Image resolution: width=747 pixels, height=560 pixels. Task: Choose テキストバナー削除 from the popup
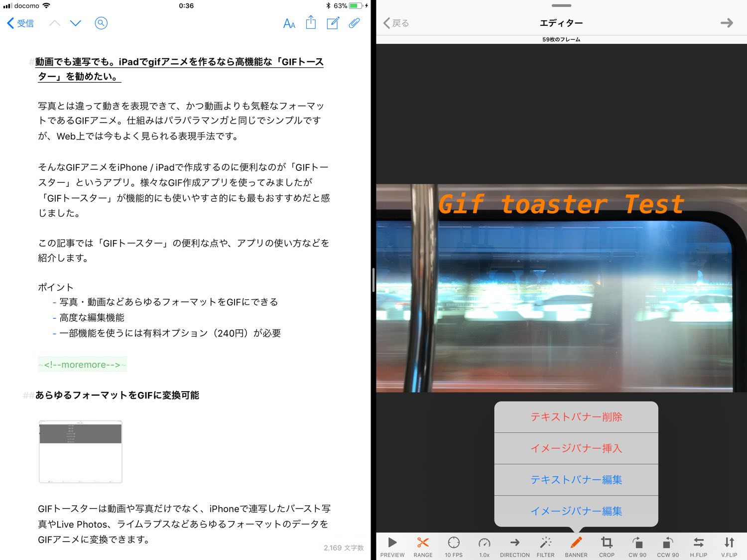coord(576,417)
